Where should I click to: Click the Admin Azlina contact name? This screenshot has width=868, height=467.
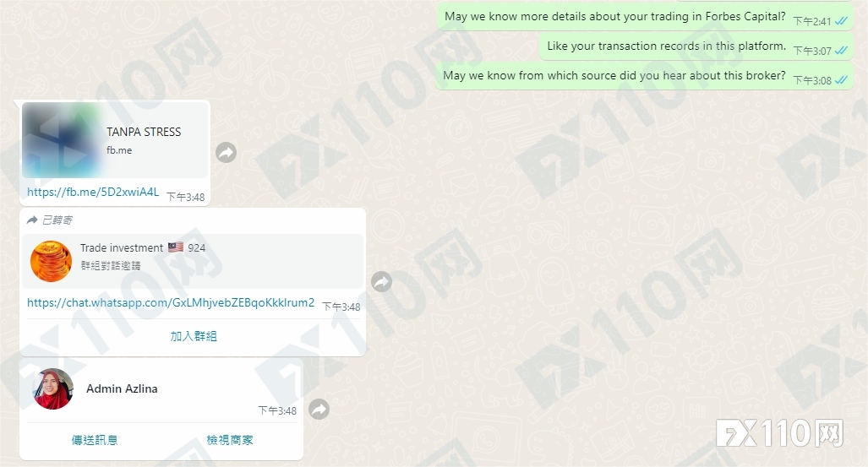122,389
